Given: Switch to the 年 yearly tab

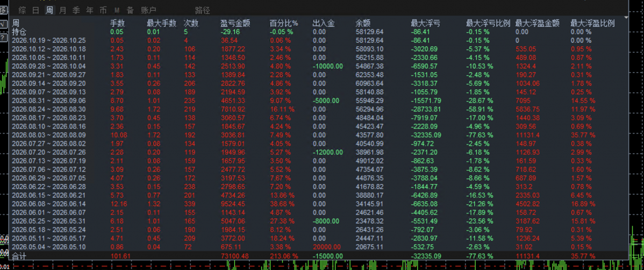Looking at the screenshot, I should pos(90,10).
